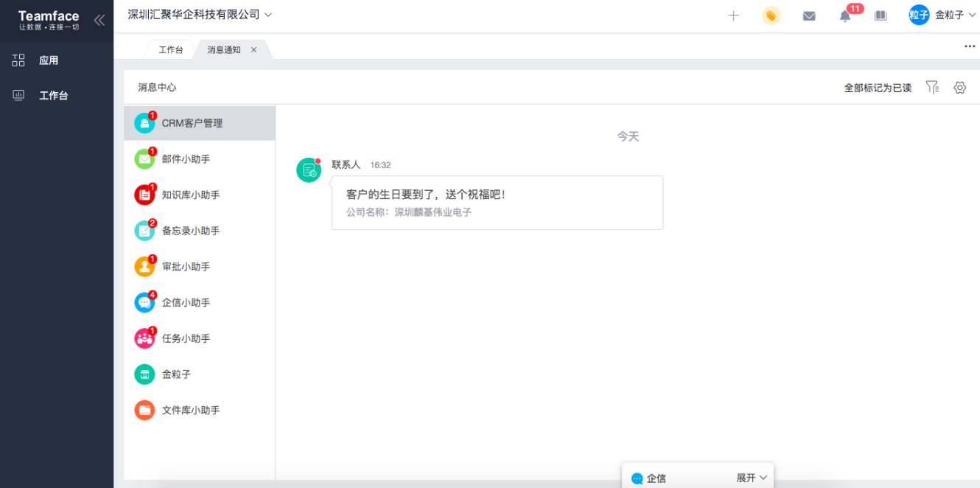
Task: Switch to the 工作台 tab
Action: 171,49
